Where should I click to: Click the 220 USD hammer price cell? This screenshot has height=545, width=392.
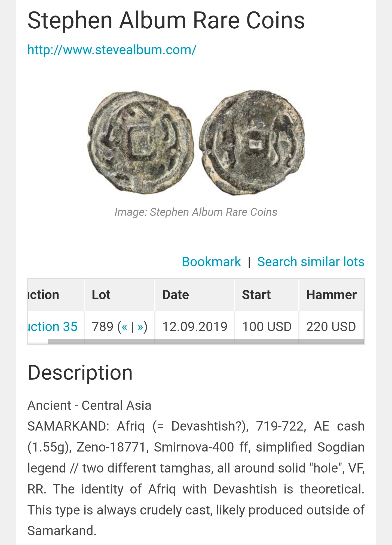(331, 326)
